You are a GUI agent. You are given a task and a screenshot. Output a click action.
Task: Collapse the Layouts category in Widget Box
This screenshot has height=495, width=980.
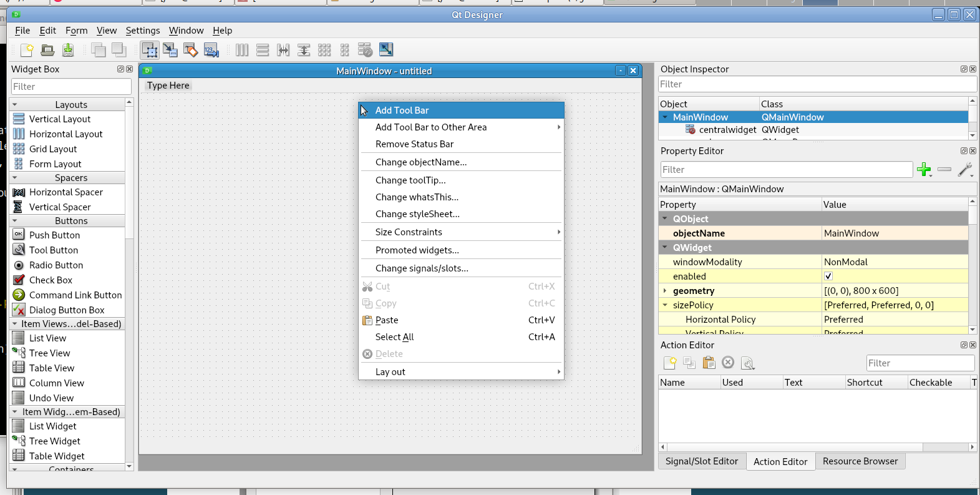[14, 105]
